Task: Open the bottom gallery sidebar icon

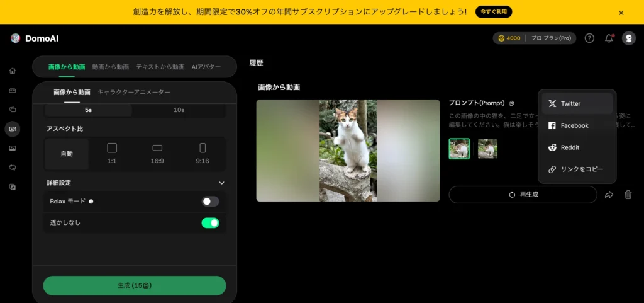Action: click(13, 186)
